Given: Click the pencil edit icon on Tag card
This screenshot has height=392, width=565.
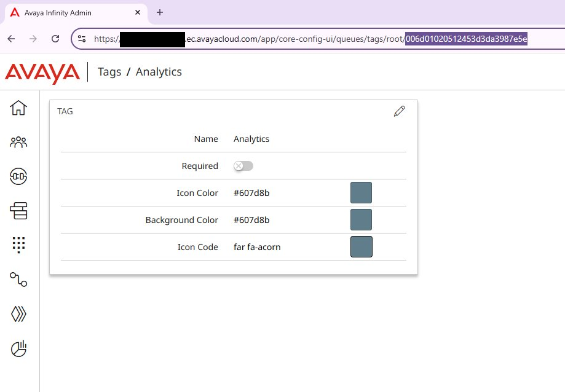Looking at the screenshot, I should pos(400,111).
